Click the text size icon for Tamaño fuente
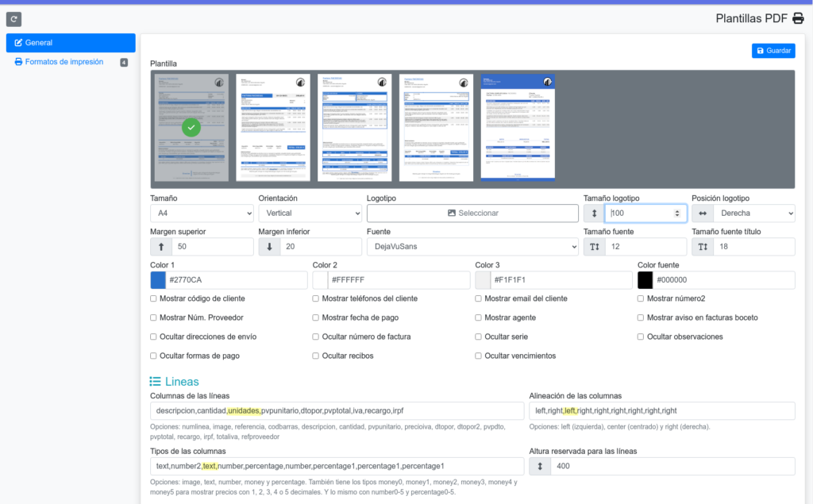Screen dimensions: 813x504 coord(594,247)
